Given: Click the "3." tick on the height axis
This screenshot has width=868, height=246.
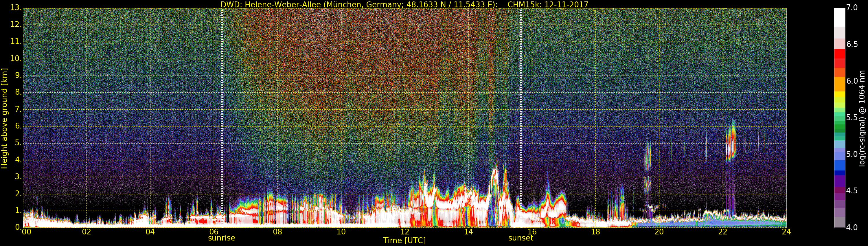Looking at the screenshot, I should click(x=18, y=177).
